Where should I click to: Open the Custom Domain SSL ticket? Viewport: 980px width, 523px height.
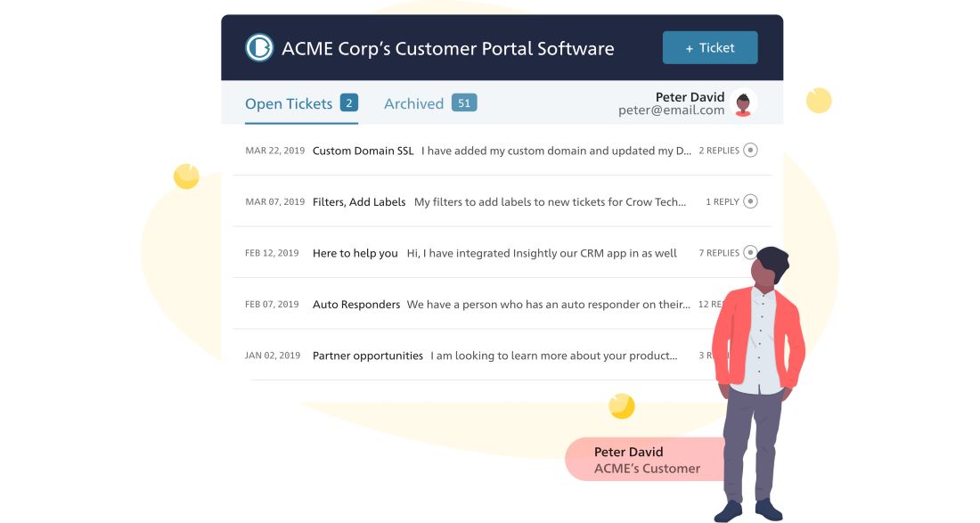click(x=363, y=151)
